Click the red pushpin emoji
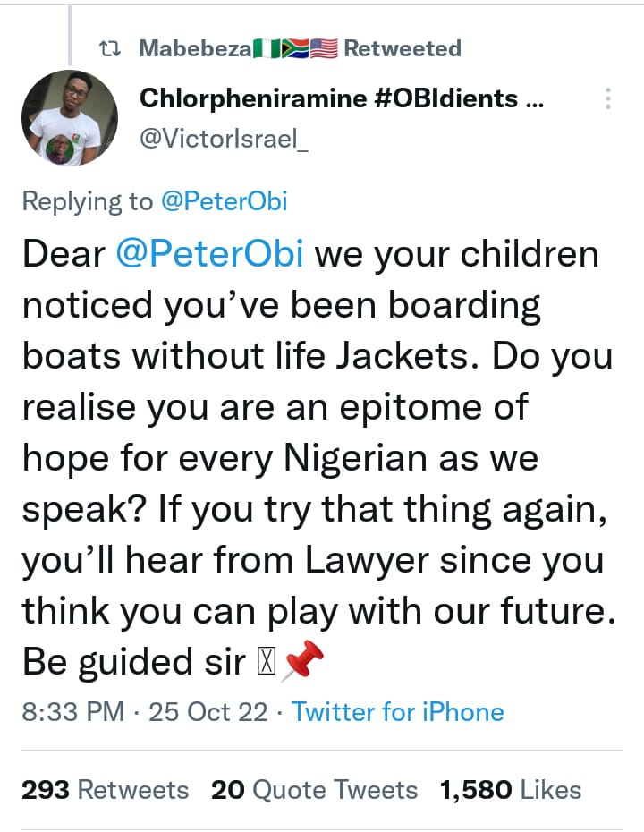The height and width of the screenshot is (832, 644). pos(302,663)
